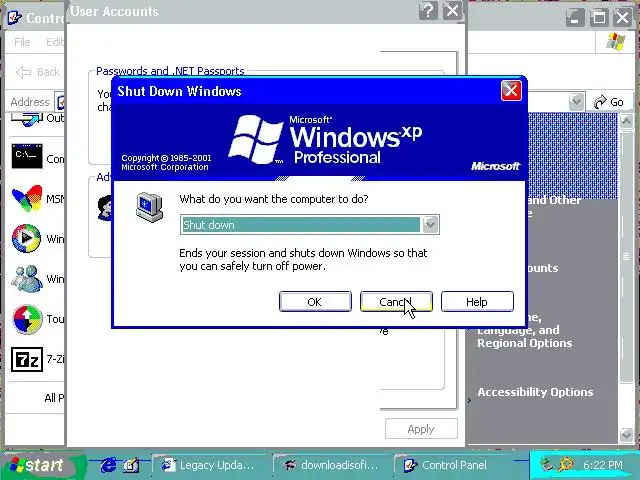This screenshot has width=640, height=480.
Task: Confirm shutdown with the OK button
Action: click(315, 302)
